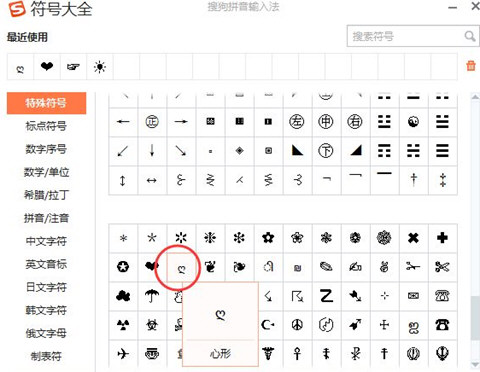Switch to 数字序号 category
480x372 pixels.
click(x=46, y=149)
